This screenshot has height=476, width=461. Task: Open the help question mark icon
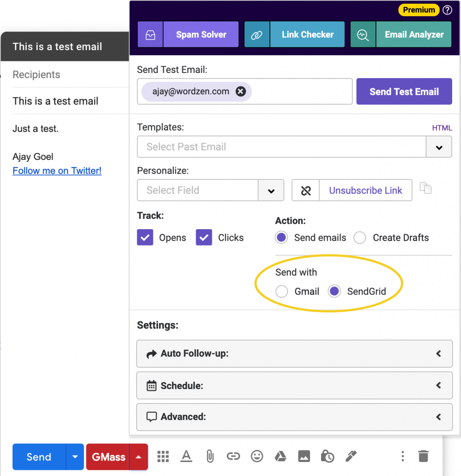[447, 10]
